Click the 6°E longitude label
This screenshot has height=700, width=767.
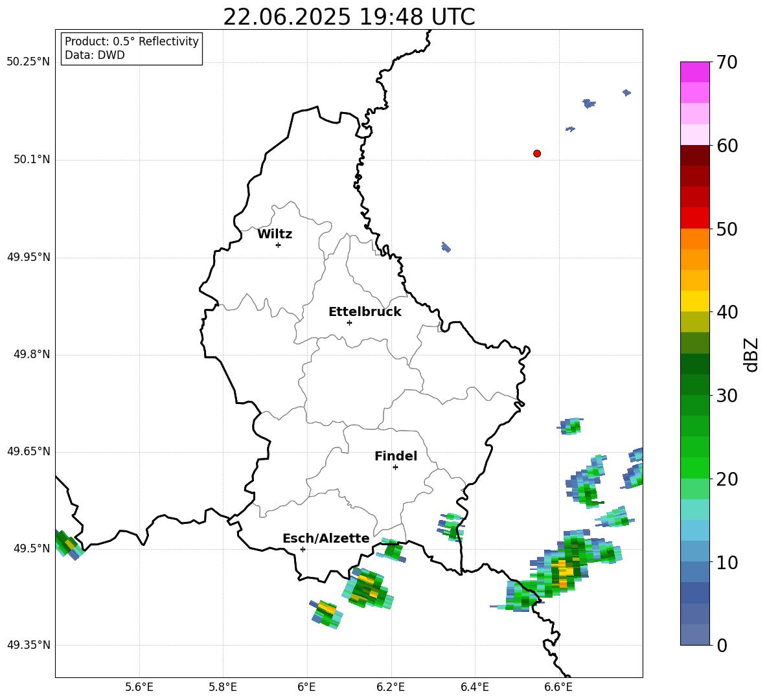click(306, 687)
